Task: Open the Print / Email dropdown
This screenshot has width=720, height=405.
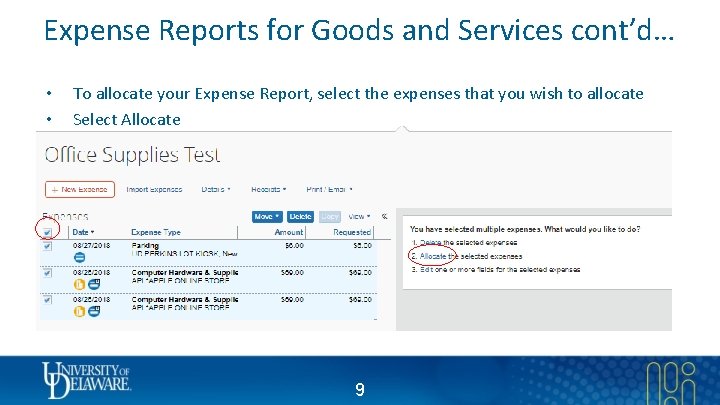Action: point(329,189)
